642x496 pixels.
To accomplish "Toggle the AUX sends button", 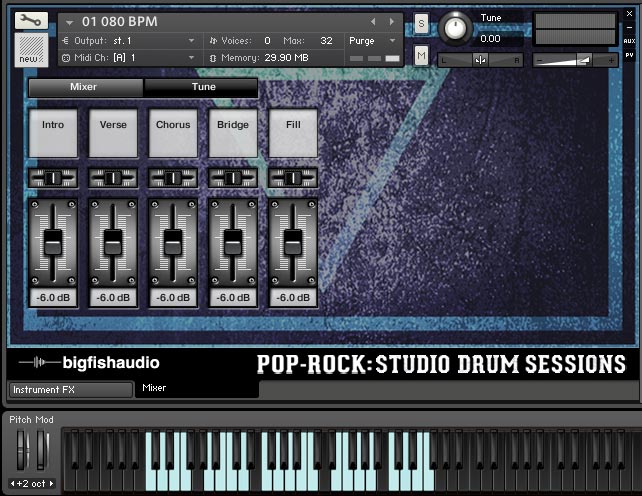I will [x=629, y=41].
